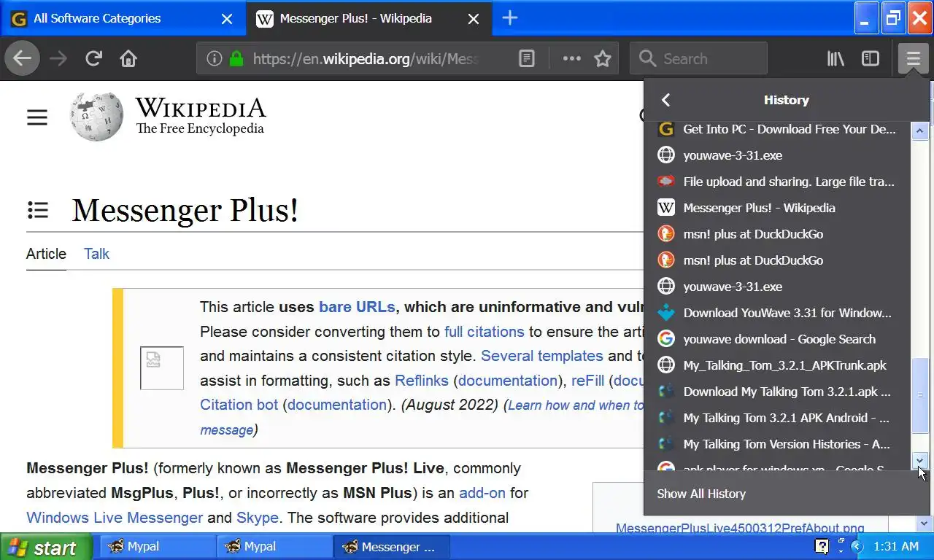934x560 pixels.
Task: Bookmark this page with star icon
Action: pos(603,58)
